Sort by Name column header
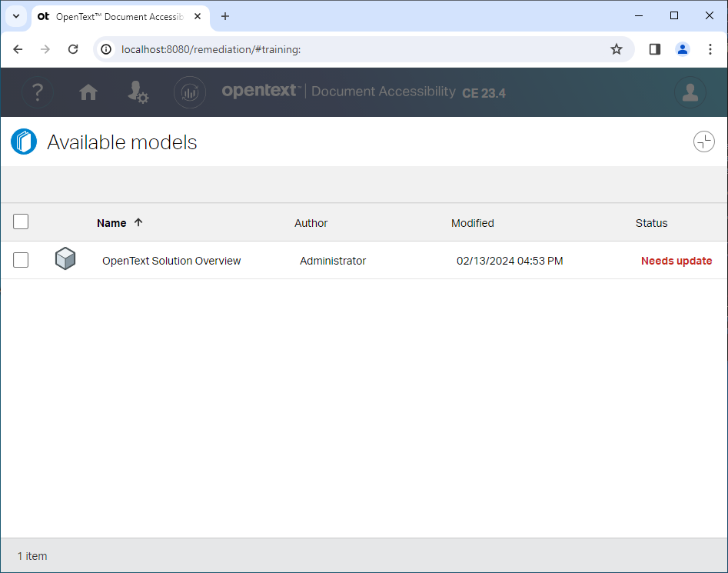The height and width of the screenshot is (573, 728). 111,223
